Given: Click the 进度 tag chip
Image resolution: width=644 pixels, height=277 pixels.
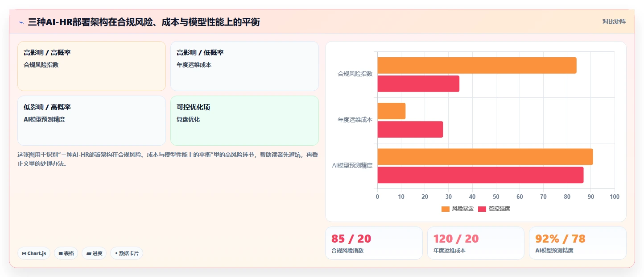Looking at the screenshot, I should point(94,253).
